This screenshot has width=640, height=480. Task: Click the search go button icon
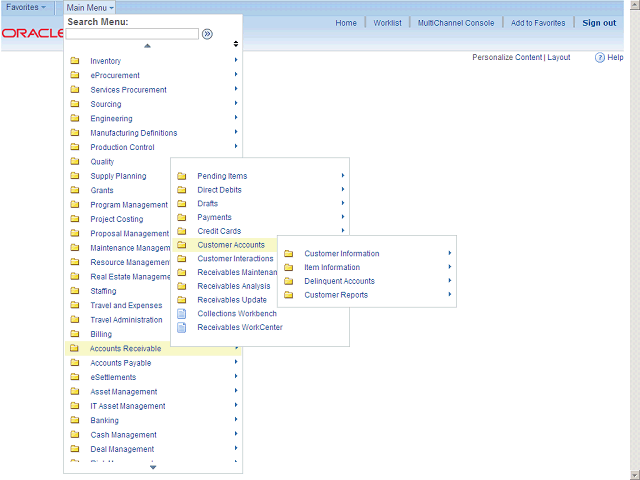[x=207, y=34]
